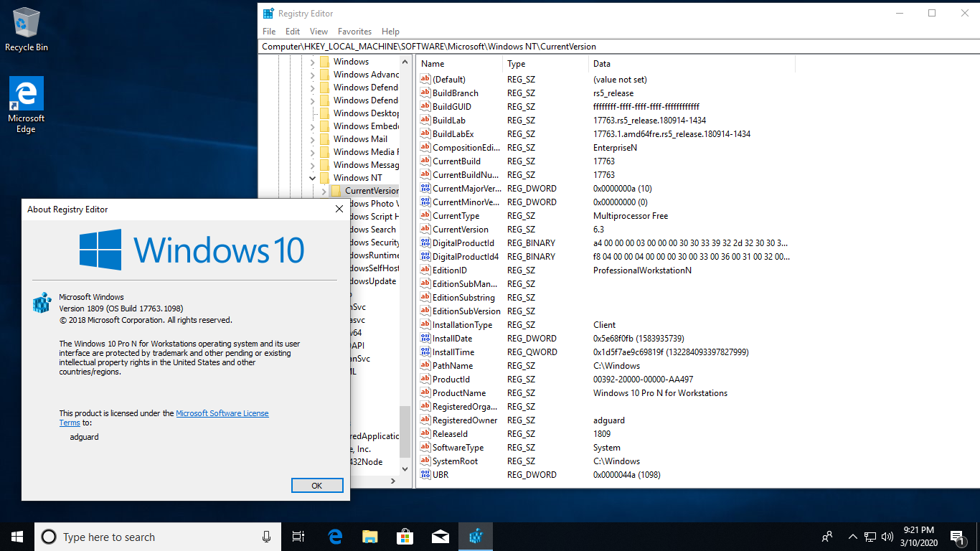Select the RegisteredOwner value name
Viewport: 980px width, 551px height.
[465, 420]
